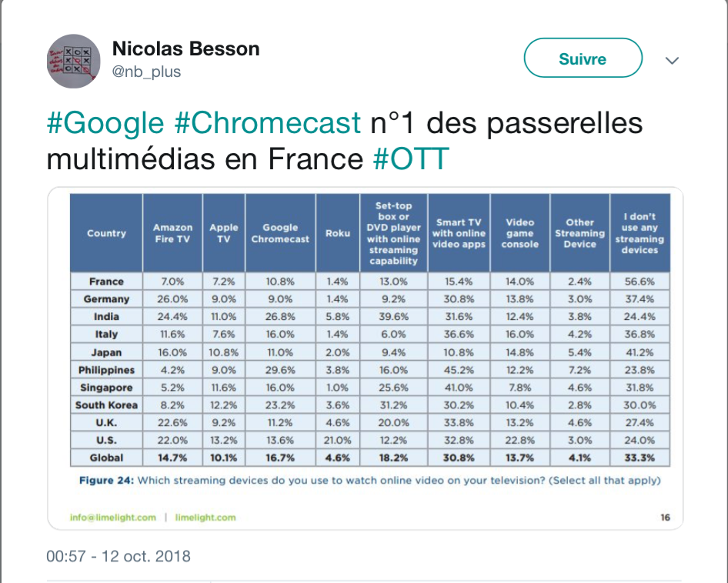Select the Amazon Fire TV column header
Viewport: 728px width, 583px height.
[172, 233]
